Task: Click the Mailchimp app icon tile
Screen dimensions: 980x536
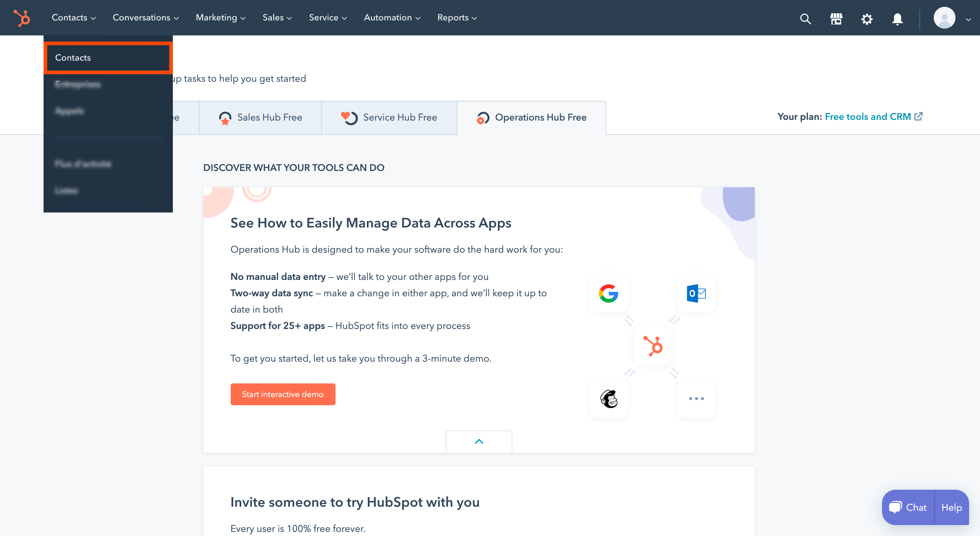Action: pos(608,398)
